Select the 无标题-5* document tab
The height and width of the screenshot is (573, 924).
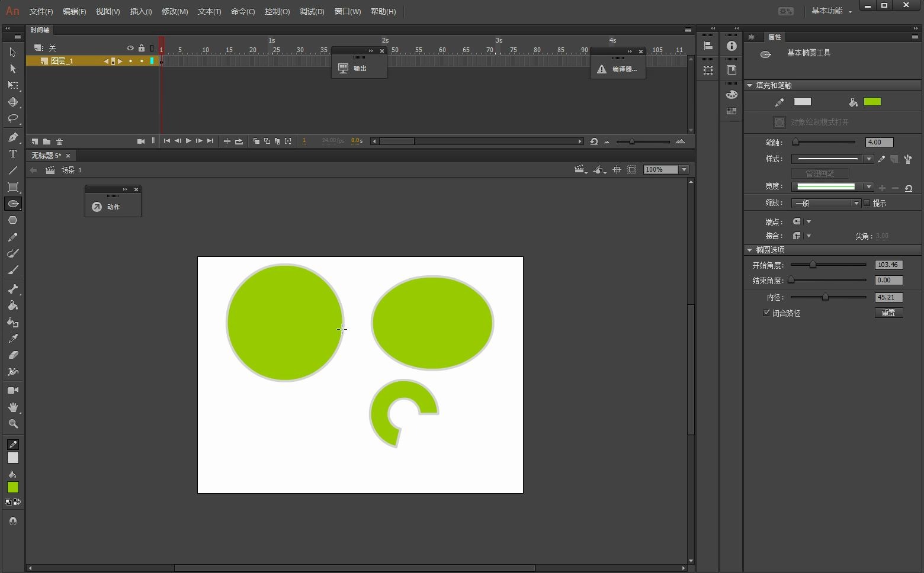click(46, 155)
